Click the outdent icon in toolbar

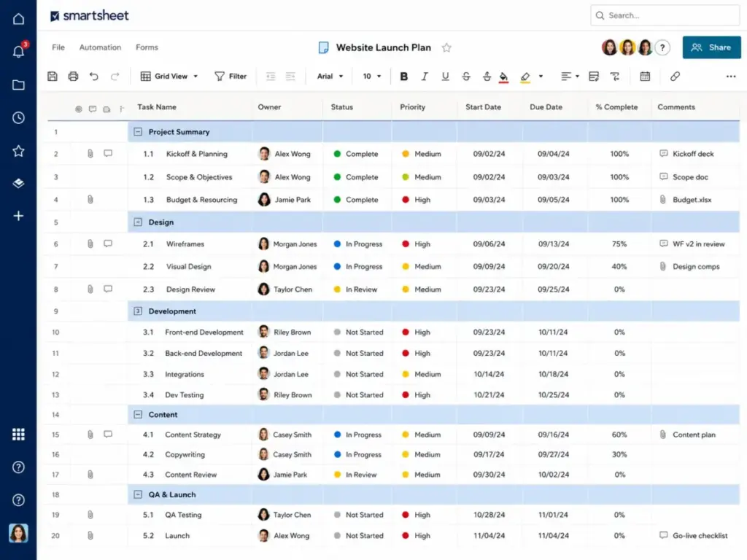(x=271, y=76)
